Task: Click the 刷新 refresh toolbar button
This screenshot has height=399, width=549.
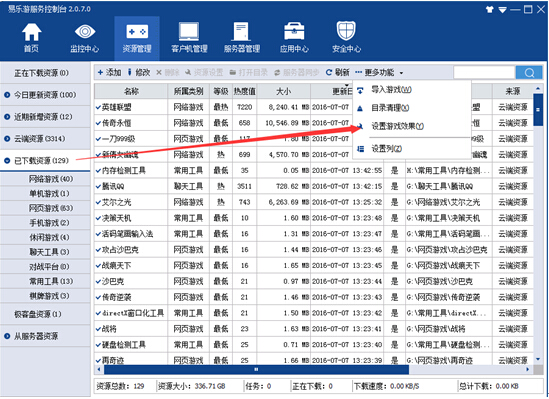Action: coord(338,72)
